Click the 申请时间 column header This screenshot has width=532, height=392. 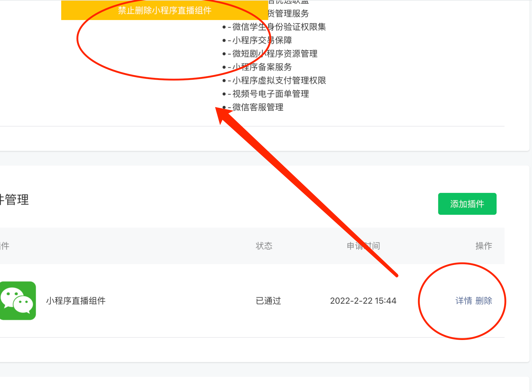(x=363, y=246)
